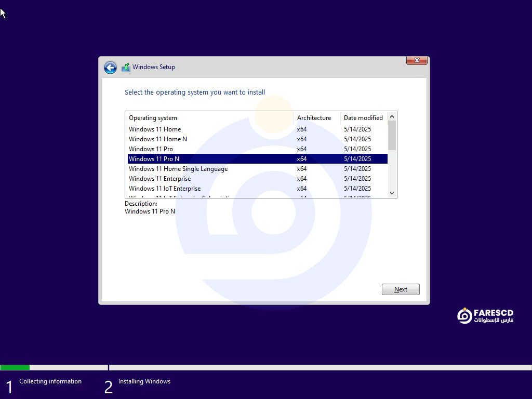
Task: Select Windows 11 Home in the list
Action: pos(258,129)
